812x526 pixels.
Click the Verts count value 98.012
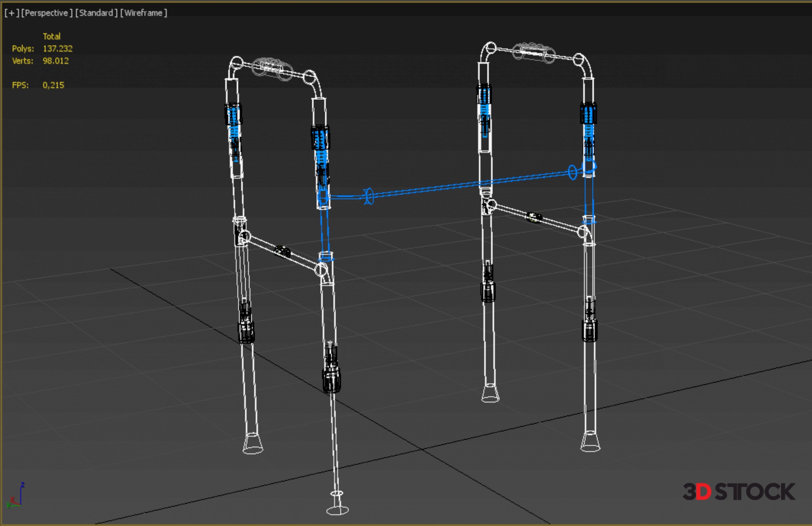pos(55,61)
